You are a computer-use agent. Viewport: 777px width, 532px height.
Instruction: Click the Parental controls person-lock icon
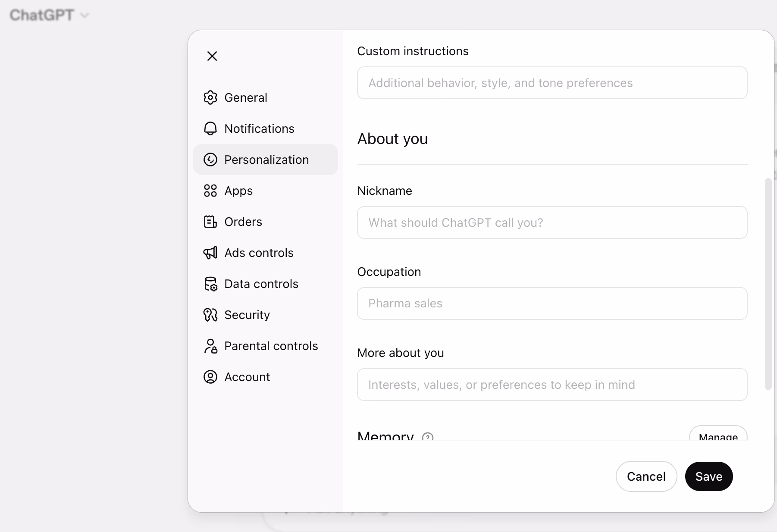tap(210, 346)
